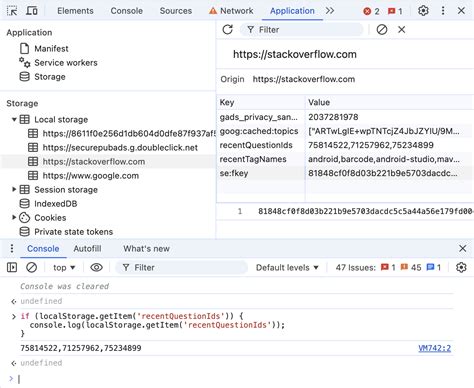
Task: Toggle the console sidebar icon
Action: tap(12, 267)
